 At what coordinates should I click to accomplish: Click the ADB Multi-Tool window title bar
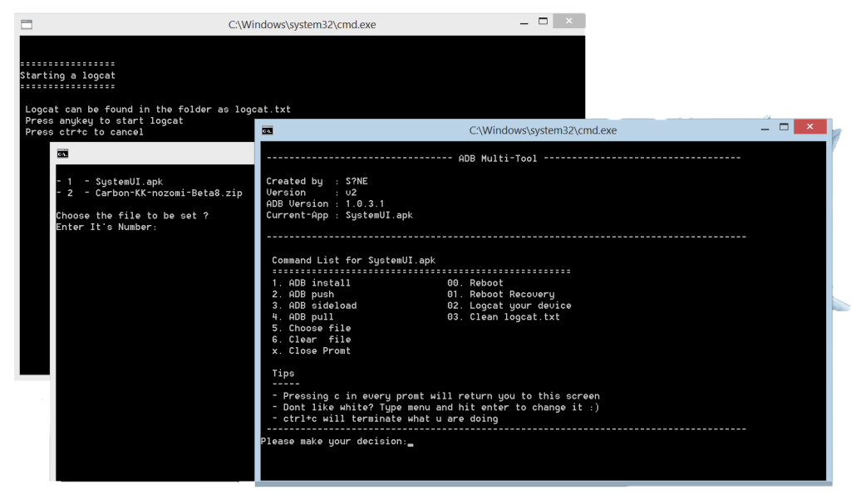544,130
